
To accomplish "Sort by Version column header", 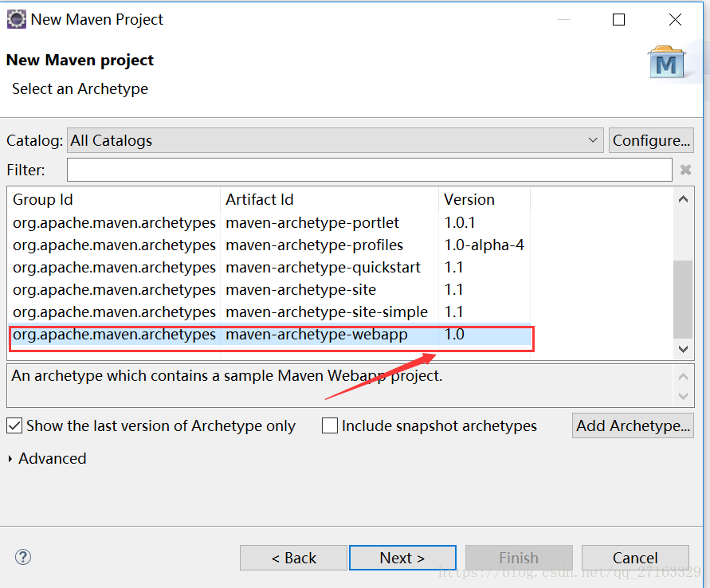I will pos(484,199).
